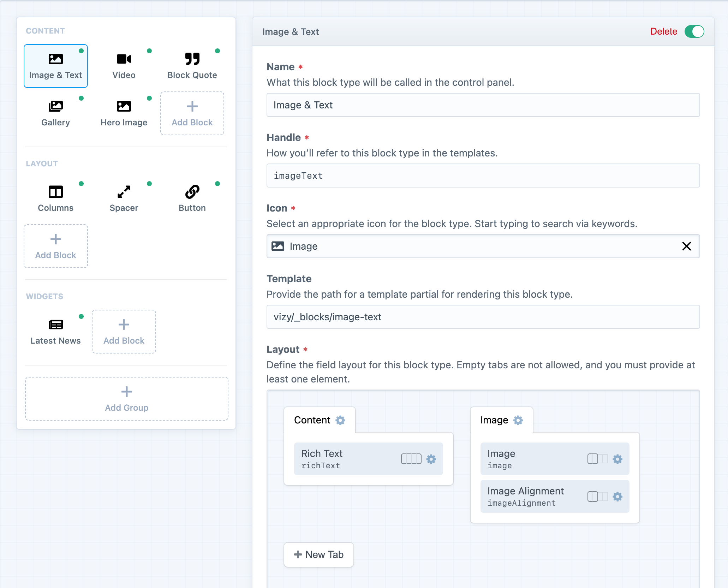Click the 'Image & Text' panel header title
The image size is (728, 588).
coord(291,32)
